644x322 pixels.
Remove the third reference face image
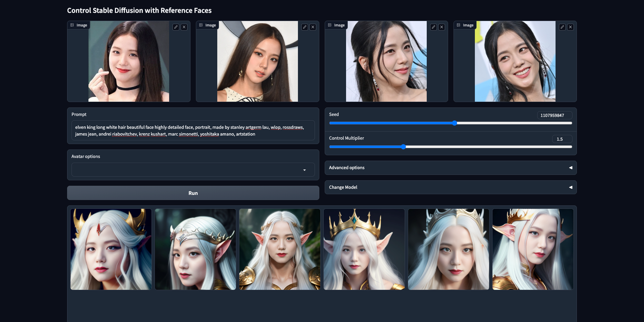442,27
